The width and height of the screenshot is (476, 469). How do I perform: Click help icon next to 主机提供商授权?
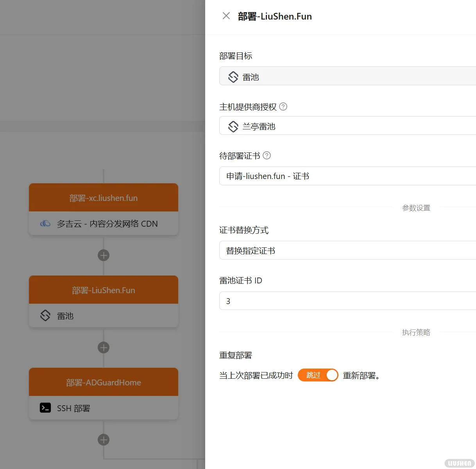pyautogui.click(x=283, y=107)
